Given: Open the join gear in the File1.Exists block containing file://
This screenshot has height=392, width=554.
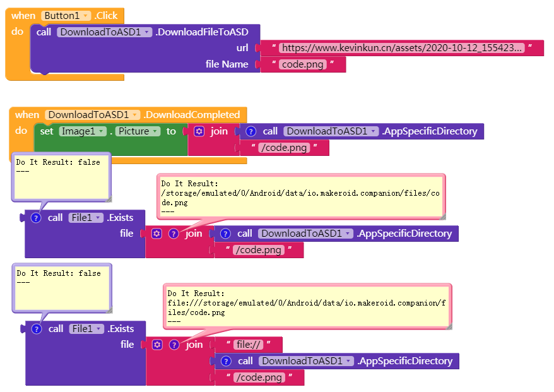Looking at the screenshot, I should coord(157,345).
